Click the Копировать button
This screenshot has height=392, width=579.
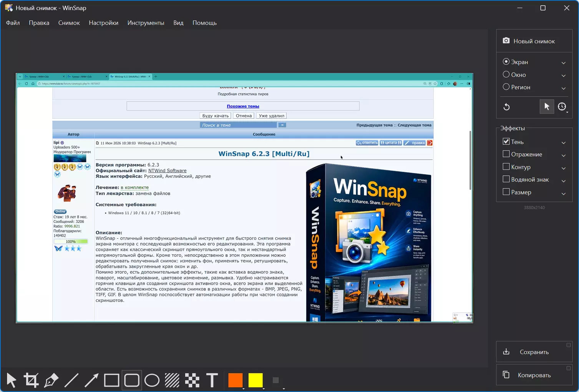click(x=534, y=375)
